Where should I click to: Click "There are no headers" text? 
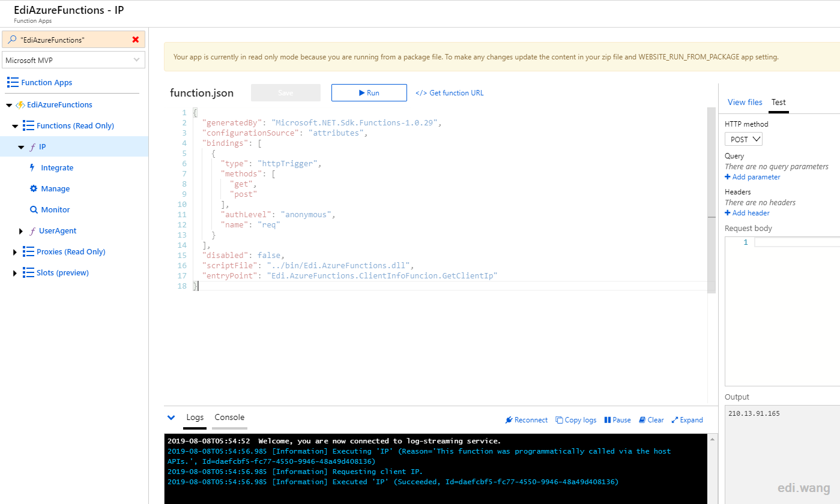point(760,202)
